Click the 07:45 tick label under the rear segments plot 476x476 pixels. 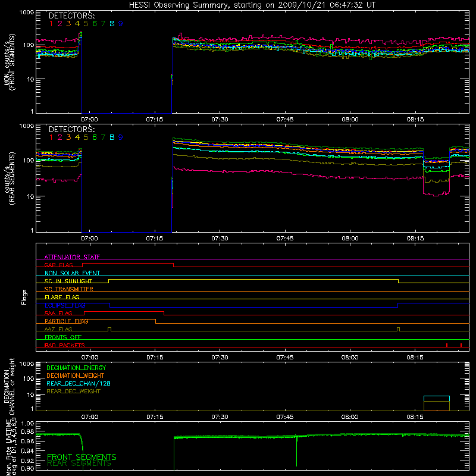285,239
